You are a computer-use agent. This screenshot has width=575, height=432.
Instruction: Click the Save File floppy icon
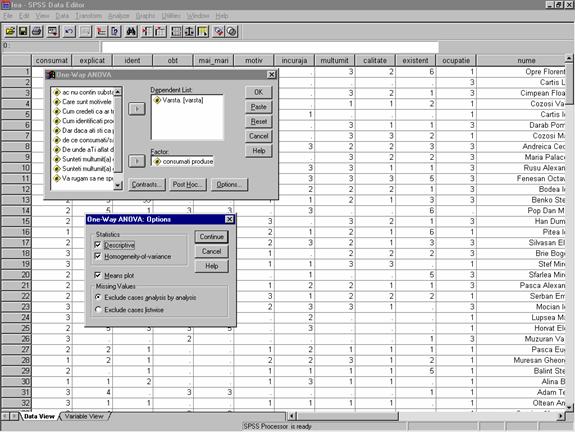23,32
